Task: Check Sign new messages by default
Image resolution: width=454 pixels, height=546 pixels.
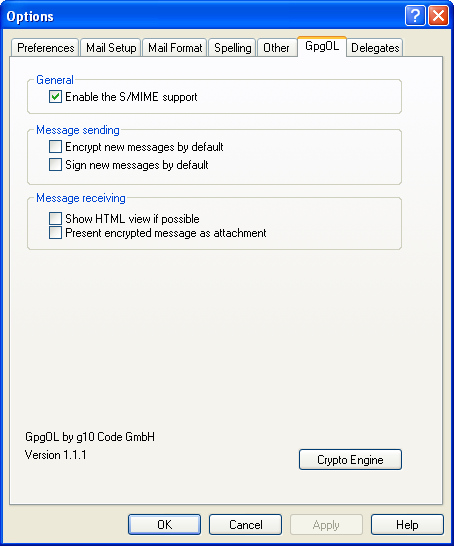Action: point(55,164)
